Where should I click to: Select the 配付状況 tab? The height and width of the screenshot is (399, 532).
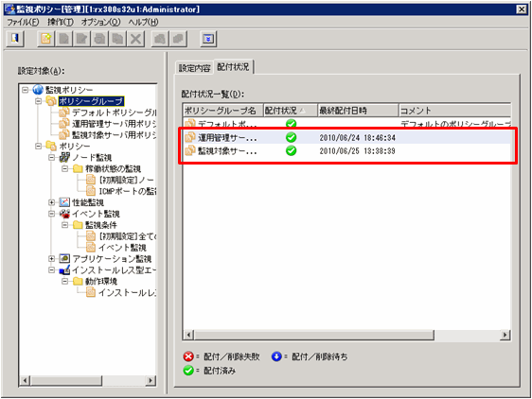click(x=233, y=67)
